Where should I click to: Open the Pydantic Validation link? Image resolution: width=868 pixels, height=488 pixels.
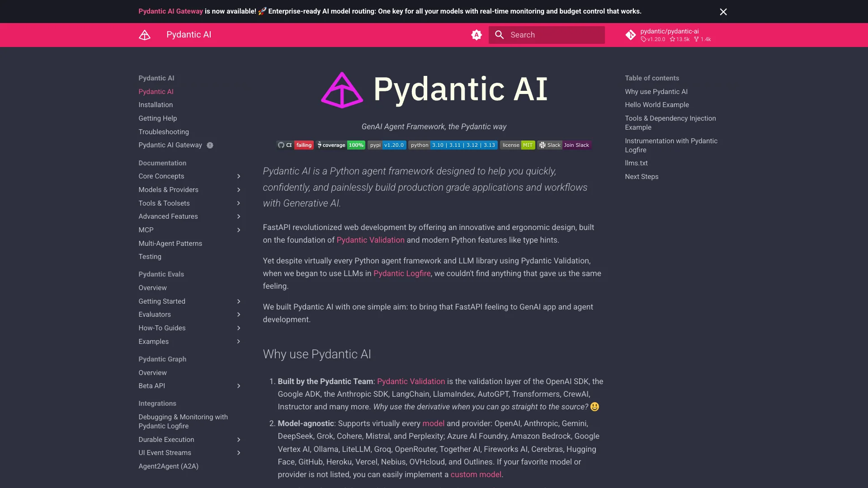coord(370,240)
